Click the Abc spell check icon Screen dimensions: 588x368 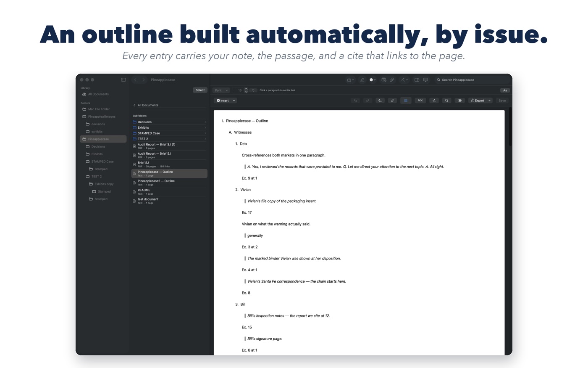point(420,101)
